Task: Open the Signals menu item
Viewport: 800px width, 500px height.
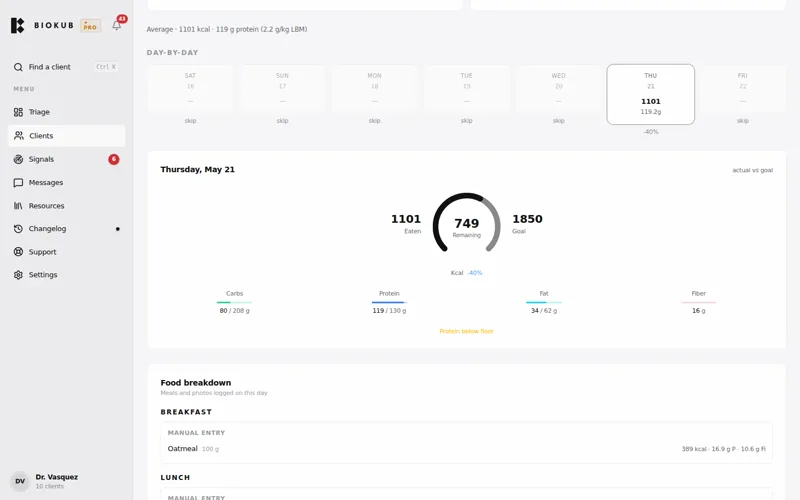Action: tap(66, 159)
